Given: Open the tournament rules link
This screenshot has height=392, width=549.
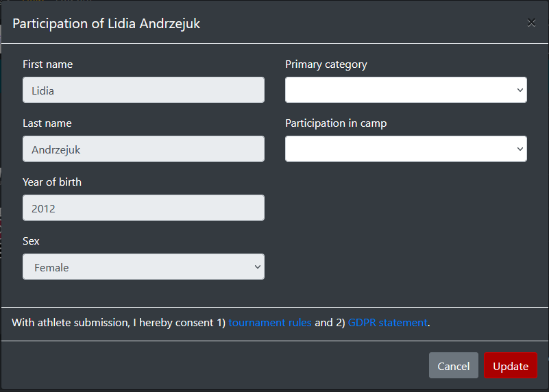Looking at the screenshot, I should (270, 322).
